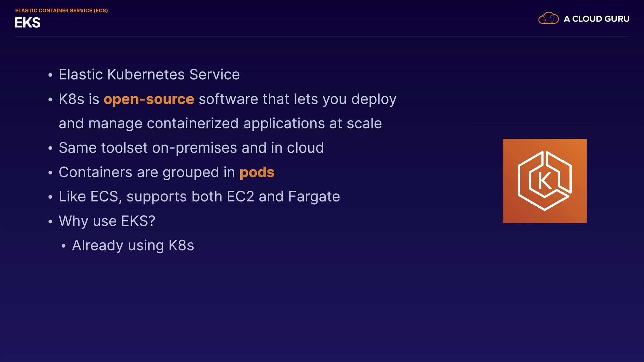
Task: Click the "K8s is" text at the bullet start
Action: [x=79, y=99]
